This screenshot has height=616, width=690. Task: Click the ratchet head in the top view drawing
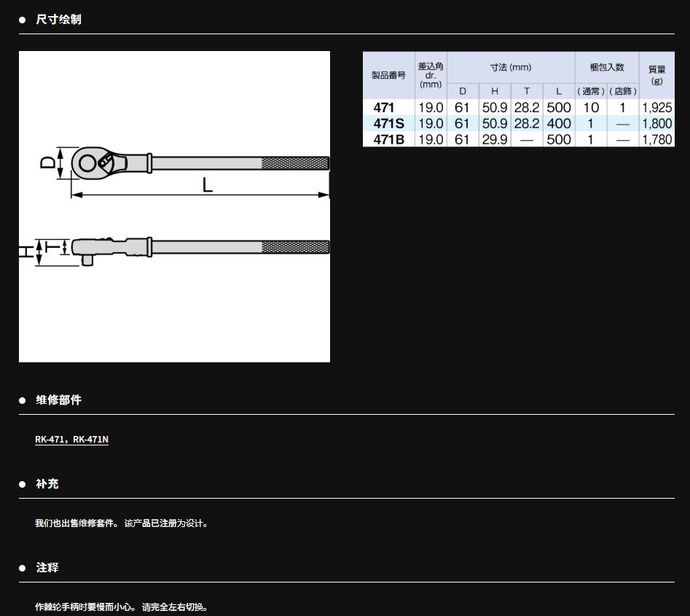(93, 162)
